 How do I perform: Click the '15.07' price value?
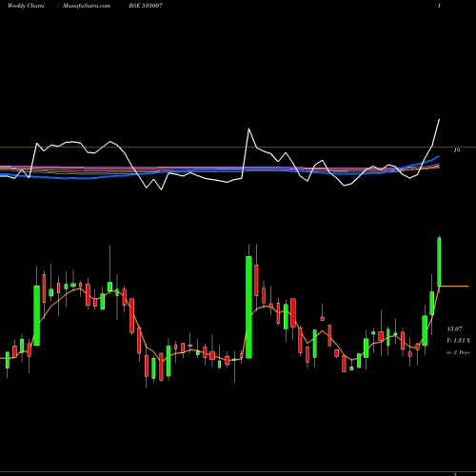pos(454,329)
